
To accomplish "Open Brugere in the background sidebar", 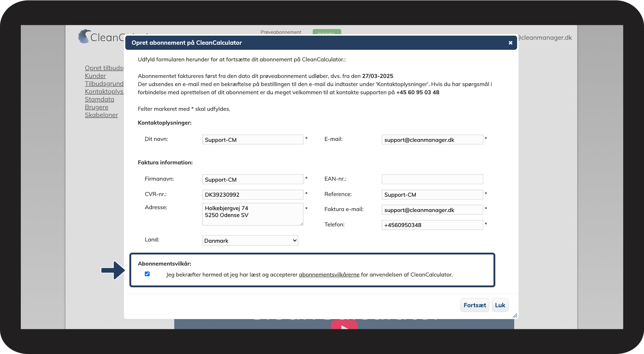I will coord(97,107).
